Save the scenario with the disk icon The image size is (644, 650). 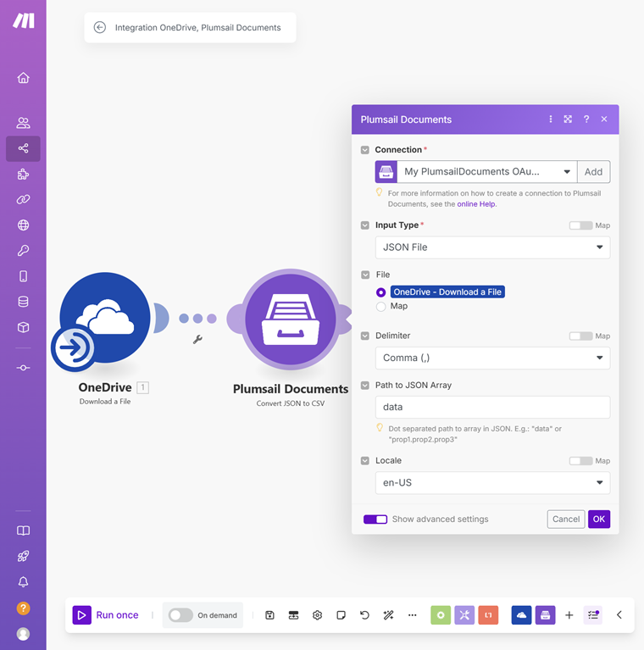pos(269,615)
